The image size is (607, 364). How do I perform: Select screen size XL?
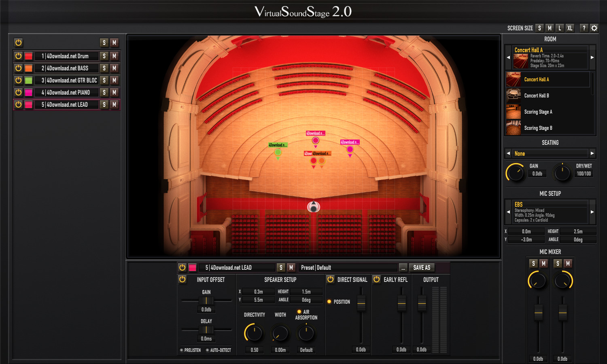point(570,28)
